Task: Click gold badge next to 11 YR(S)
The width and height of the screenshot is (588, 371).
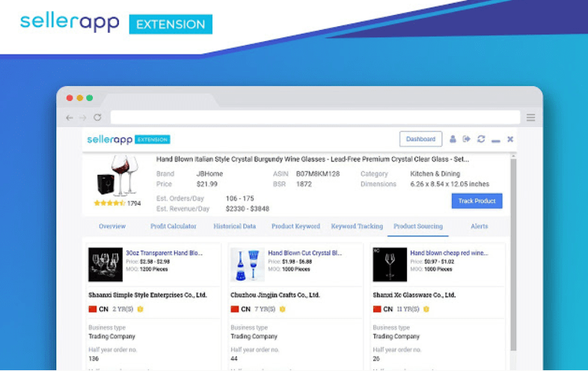Action: coord(426,309)
